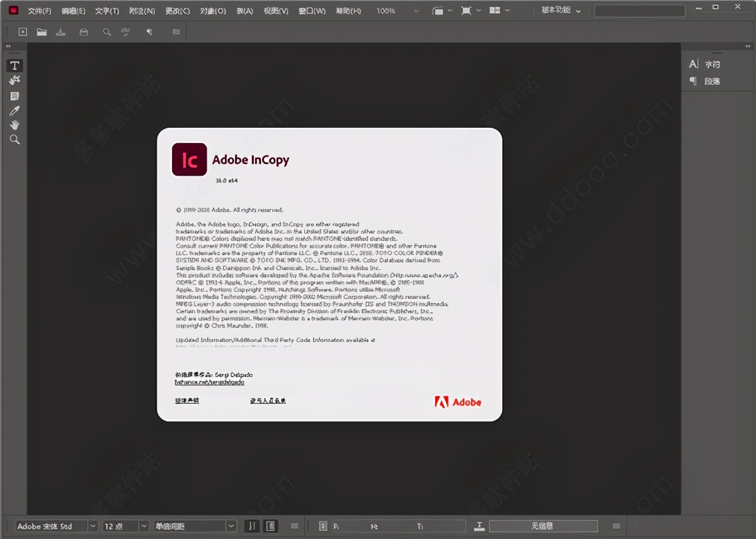Click the story info icon before the L field
The height and width of the screenshot is (539, 756).
coord(323,526)
